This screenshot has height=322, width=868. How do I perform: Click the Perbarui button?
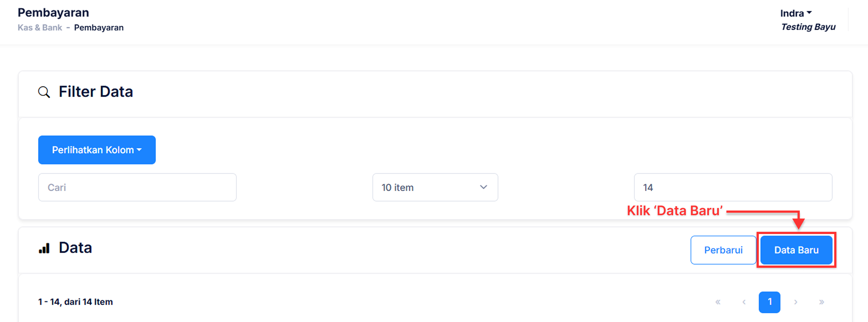723,250
